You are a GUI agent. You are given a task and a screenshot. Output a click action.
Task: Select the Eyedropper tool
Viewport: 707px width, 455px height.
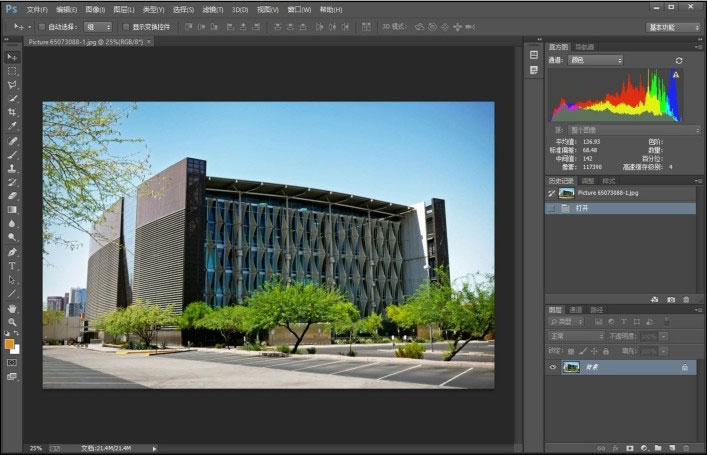click(x=12, y=126)
